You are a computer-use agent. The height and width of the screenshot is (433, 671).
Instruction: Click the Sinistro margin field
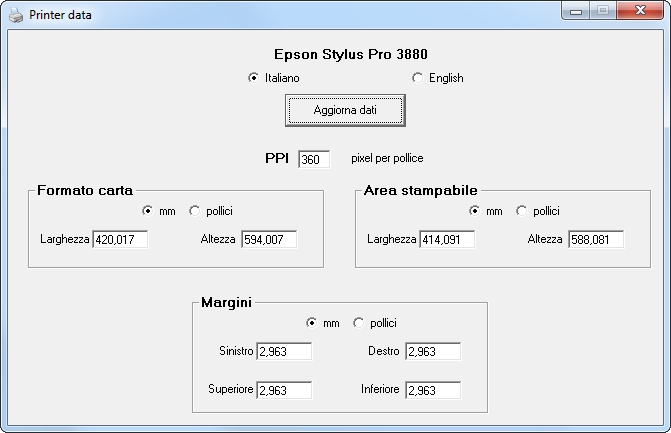pyautogui.click(x=284, y=351)
